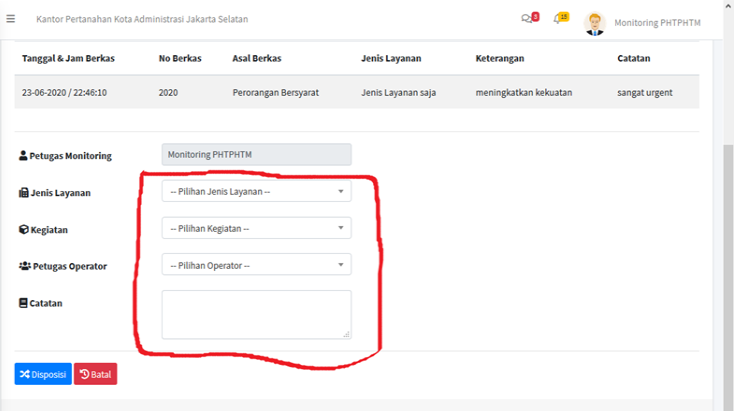Click the Kegiatan cube icon
Screen dimensions: 734x411
pos(23,230)
